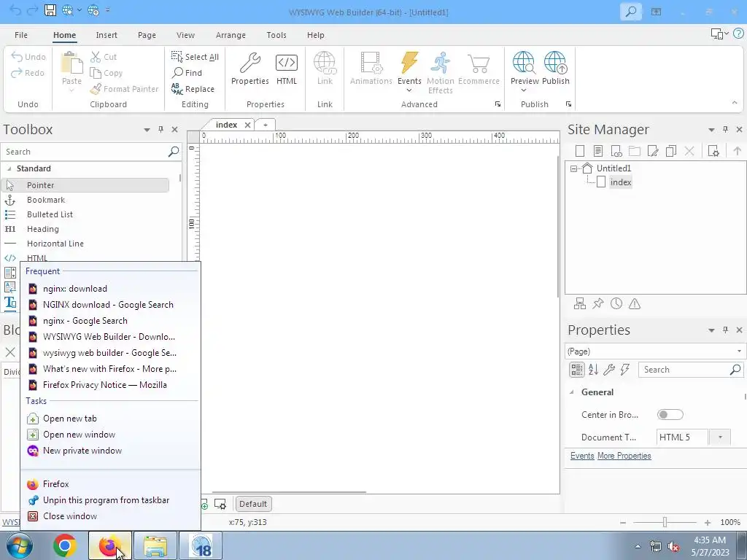Click the muted volume tray icon
The image size is (747, 560).
[x=673, y=546]
